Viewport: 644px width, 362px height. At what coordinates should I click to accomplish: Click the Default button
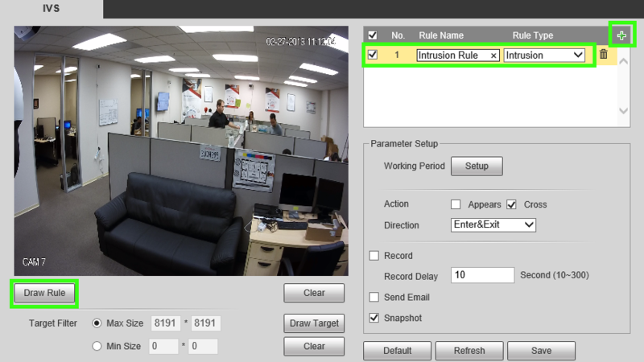pos(397,351)
